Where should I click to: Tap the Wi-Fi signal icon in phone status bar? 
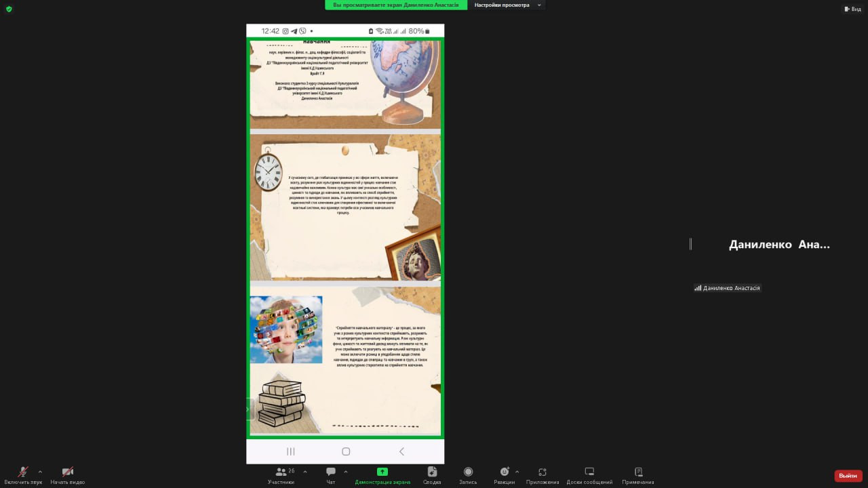coord(380,31)
